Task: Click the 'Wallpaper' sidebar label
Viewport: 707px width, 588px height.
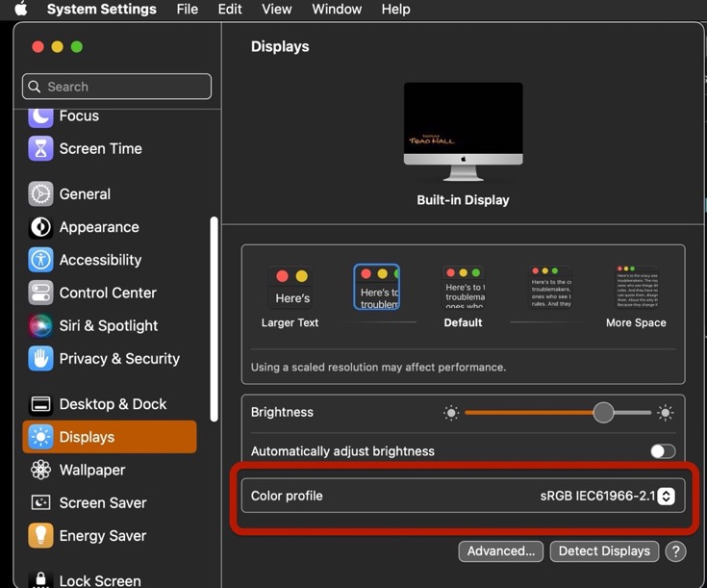Action: 92,470
